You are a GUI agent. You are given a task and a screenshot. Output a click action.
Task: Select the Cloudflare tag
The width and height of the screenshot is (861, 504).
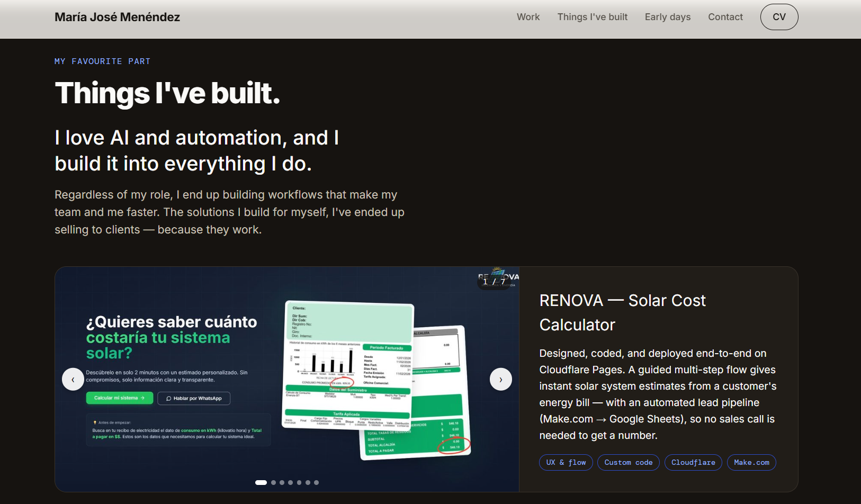pos(693,462)
